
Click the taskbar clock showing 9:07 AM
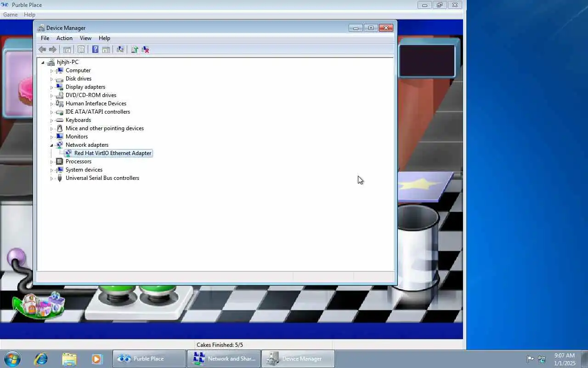(565, 359)
